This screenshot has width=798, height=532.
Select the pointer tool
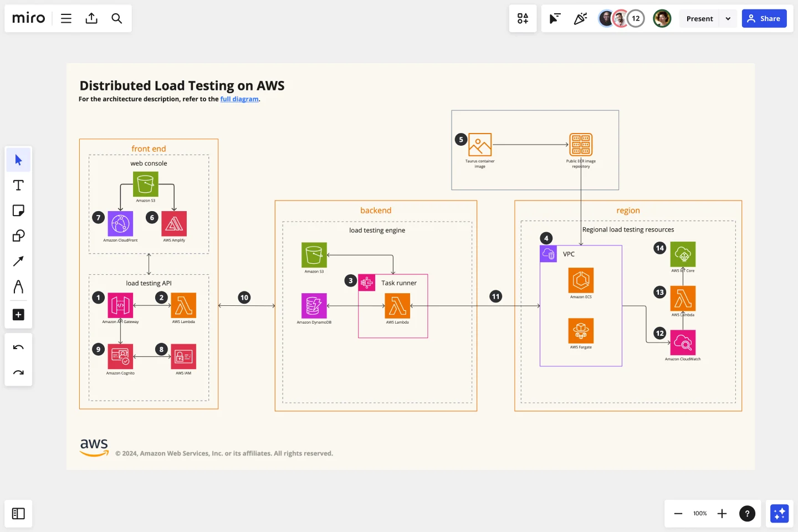(x=18, y=160)
